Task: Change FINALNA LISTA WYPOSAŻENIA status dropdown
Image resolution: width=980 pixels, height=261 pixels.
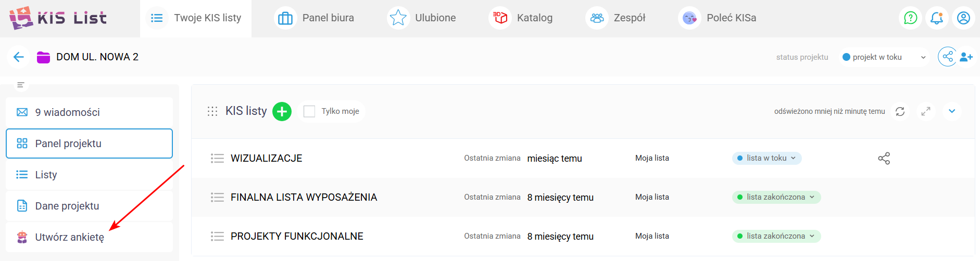Action: click(x=776, y=197)
